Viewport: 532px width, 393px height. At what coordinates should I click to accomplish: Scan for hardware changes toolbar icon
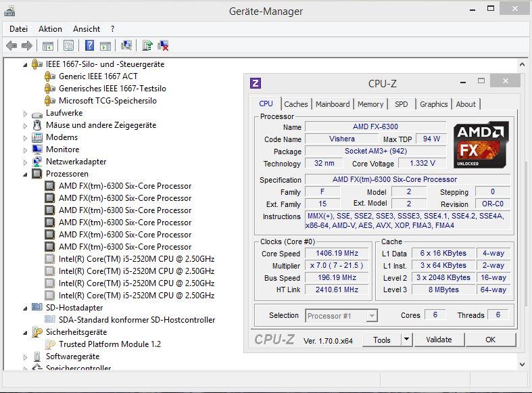pos(126,45)
